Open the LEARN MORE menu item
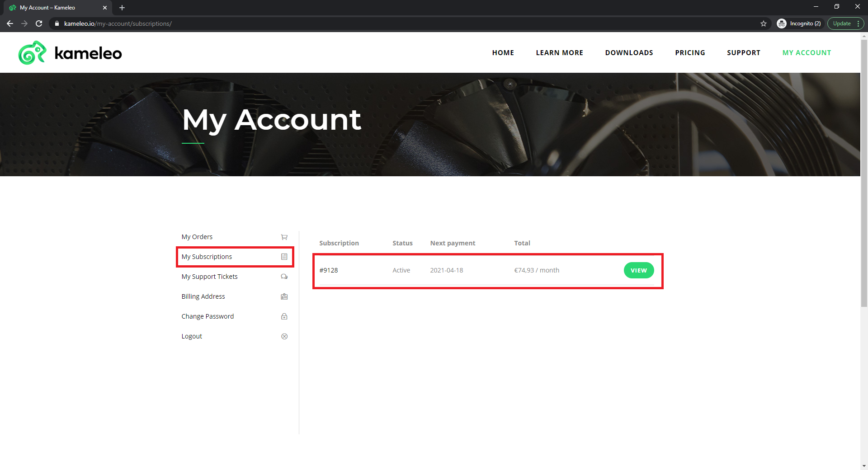This screenshot has width=868, height=470. [560, 53]
